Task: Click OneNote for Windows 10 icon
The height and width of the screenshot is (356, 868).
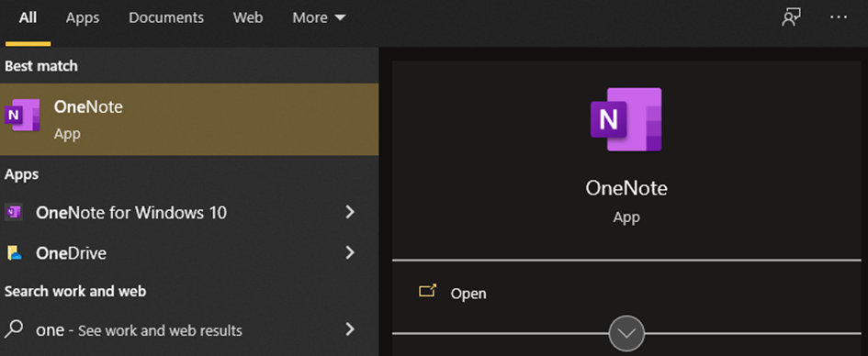Action: click(13, 212)
